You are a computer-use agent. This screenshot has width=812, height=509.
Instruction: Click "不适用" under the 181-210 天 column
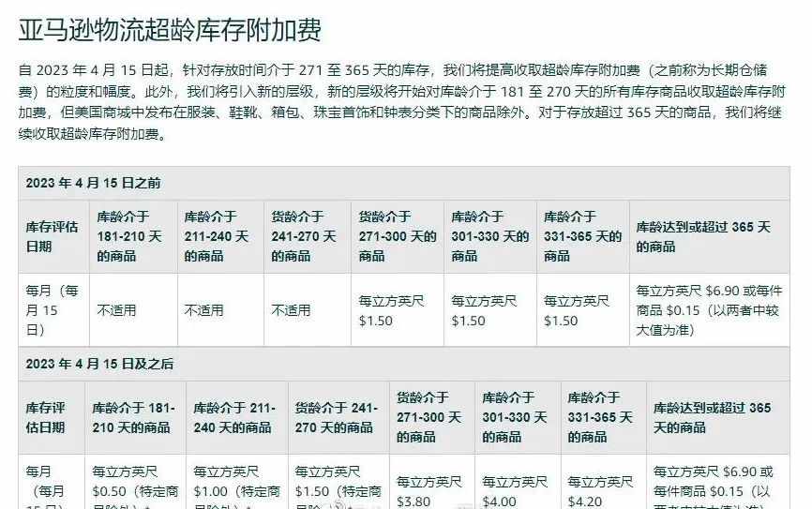coord(116,310)
